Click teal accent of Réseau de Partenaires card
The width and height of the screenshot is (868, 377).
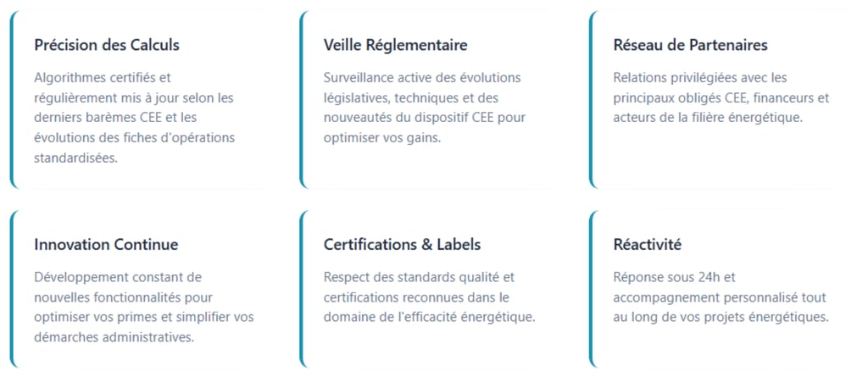(x=591, y=100)
